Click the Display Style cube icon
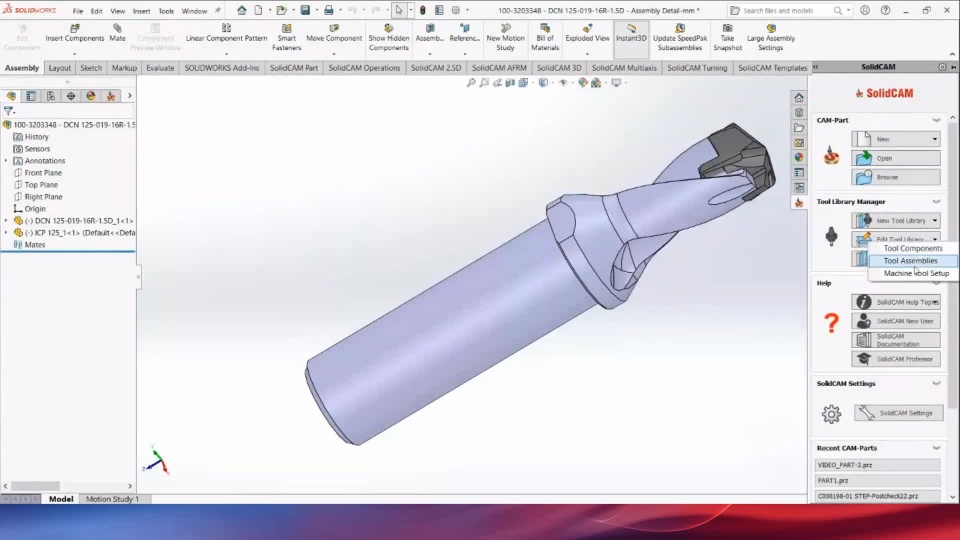Screen dimensions: 960x540 pyautogui.click(x=543, y=83)
